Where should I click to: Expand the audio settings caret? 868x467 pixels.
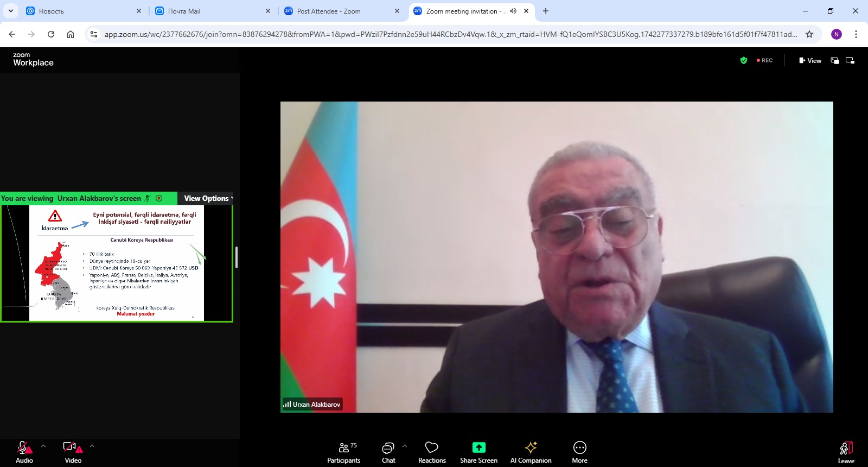(x=43, y=446)
